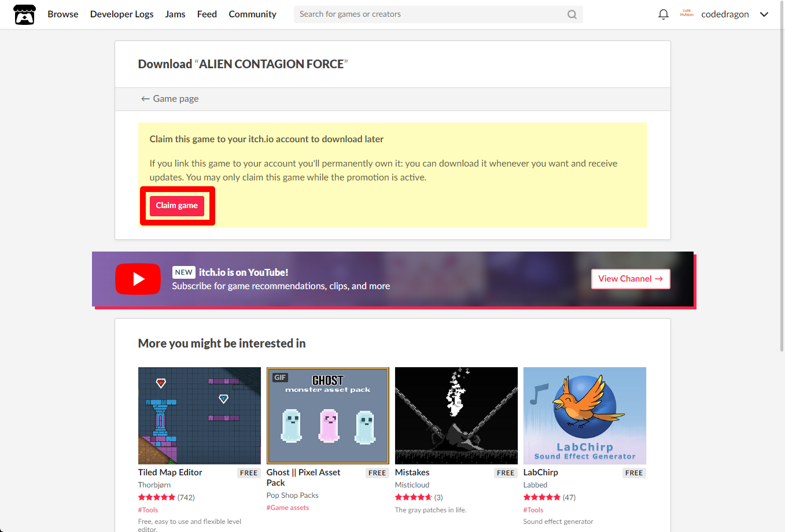Image resolution: width=785 pixels, height=532 pixels.
Task: Click the View Channel button
Action: 631,279
